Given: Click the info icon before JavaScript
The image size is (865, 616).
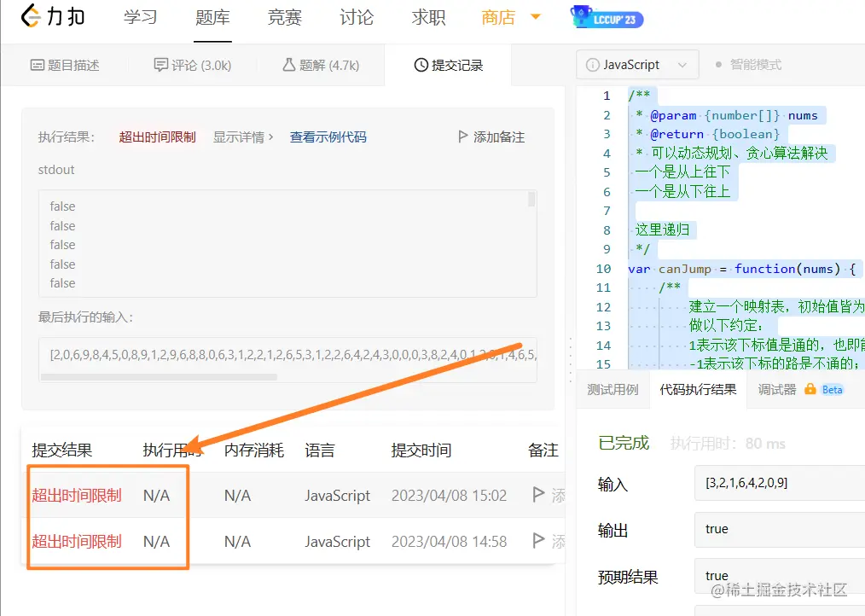Looking at the screenshot, I should point(593,65).
